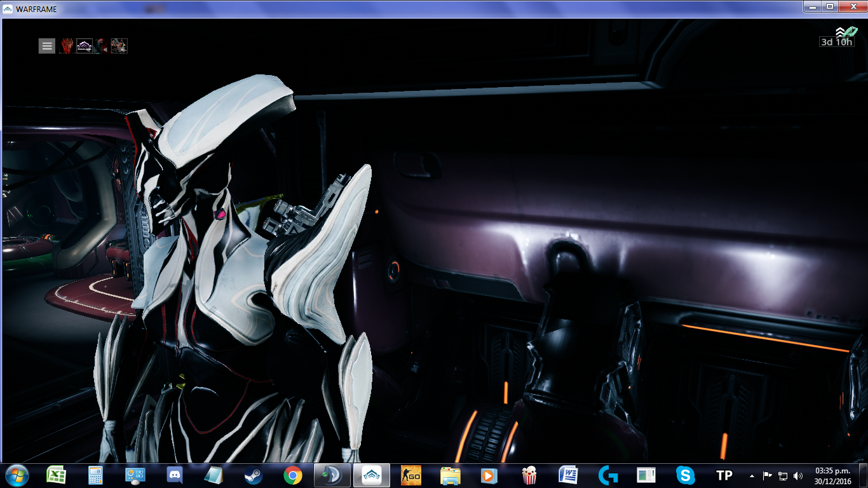
Task: Open the Warframe hamburger menu
Action: click(x=47, y=46)
